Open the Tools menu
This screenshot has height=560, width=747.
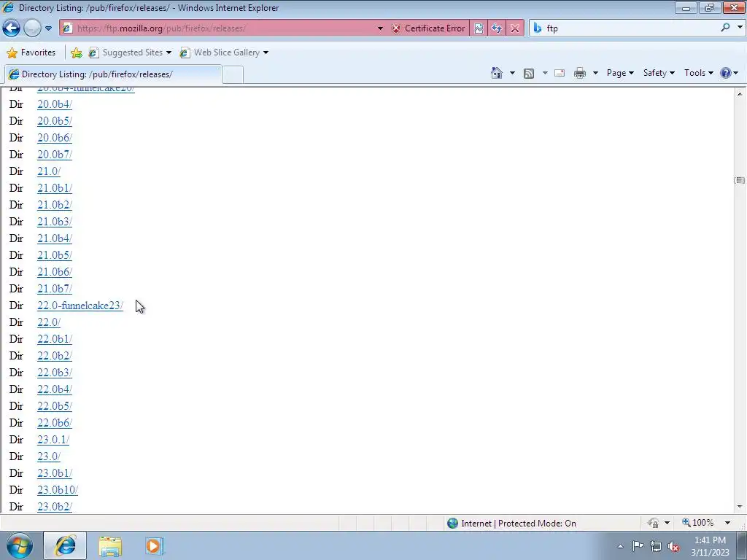click(x=698, y=73)
